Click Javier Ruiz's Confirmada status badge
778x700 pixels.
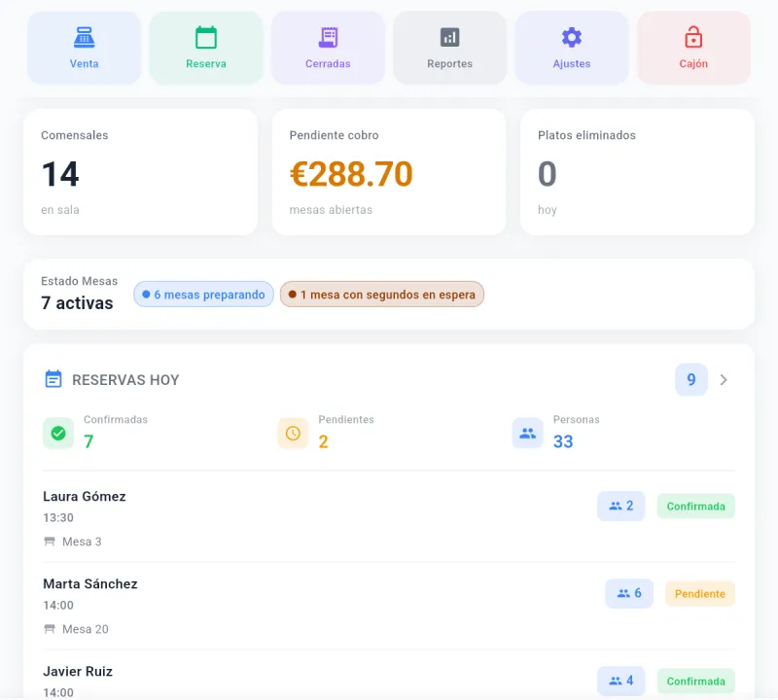(696, 682)
